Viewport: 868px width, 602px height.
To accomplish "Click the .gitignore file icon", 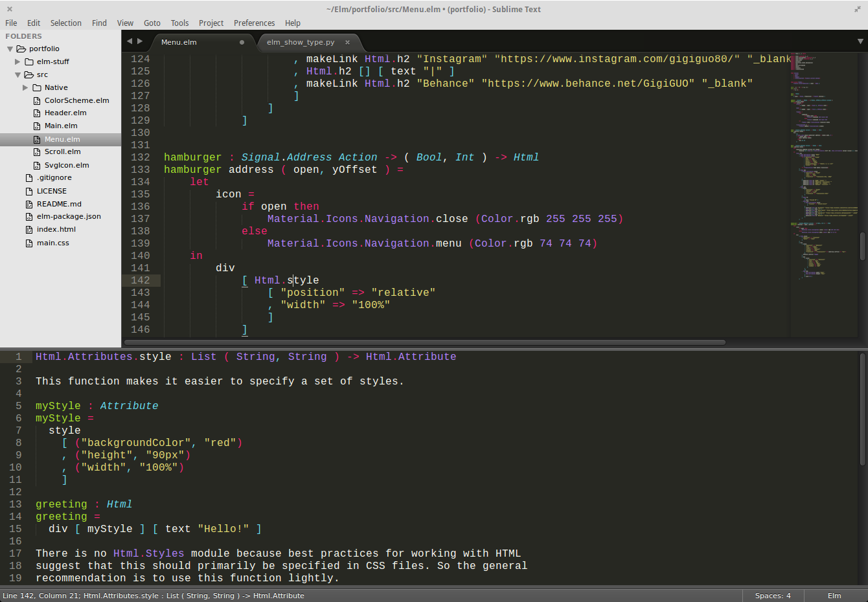I will (x=29, y=178).
